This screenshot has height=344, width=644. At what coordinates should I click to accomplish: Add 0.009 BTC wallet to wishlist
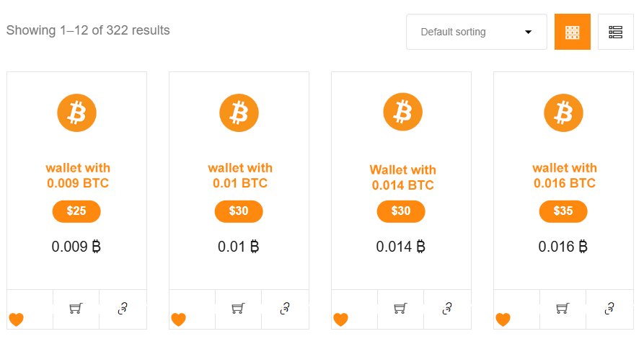(x=16, y=319)
